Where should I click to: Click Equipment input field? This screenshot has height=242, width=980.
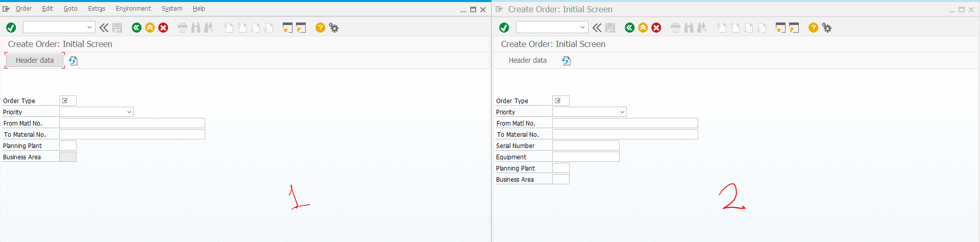coord(585,157)
